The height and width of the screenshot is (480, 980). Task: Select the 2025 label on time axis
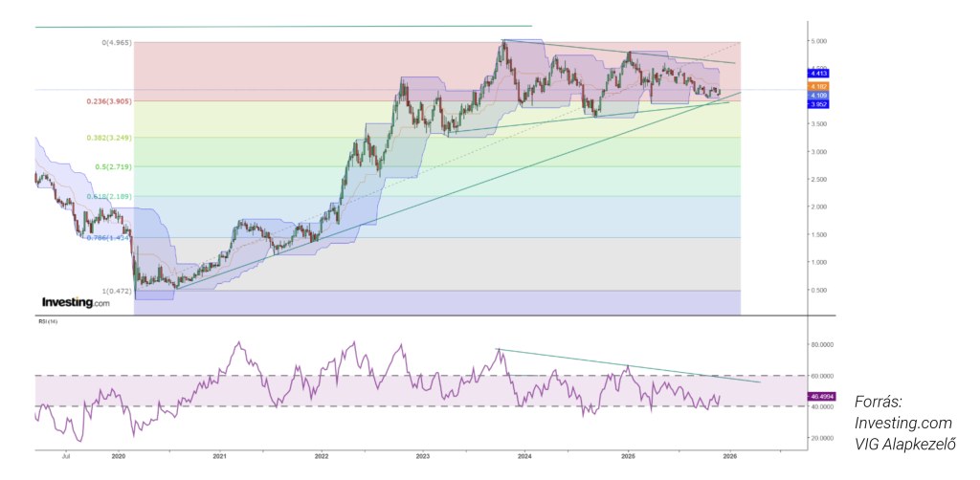point(626,458)
